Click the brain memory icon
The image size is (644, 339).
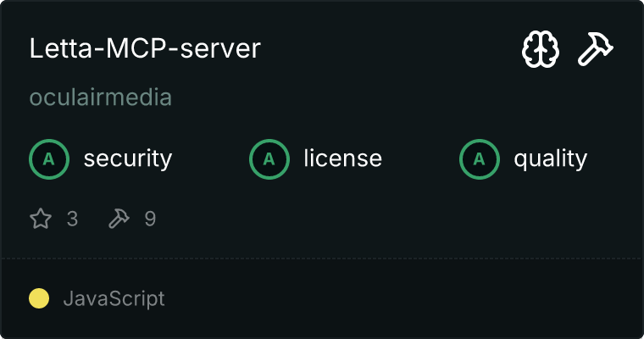pos(540,50)
